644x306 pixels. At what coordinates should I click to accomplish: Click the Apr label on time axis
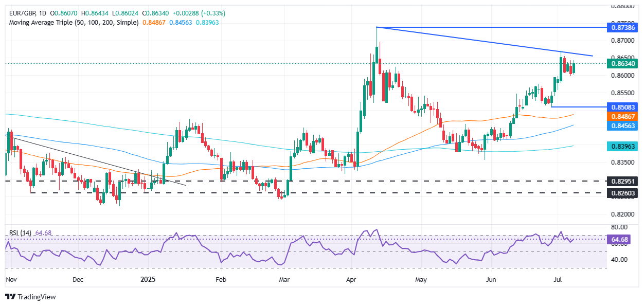pos(351,279)
